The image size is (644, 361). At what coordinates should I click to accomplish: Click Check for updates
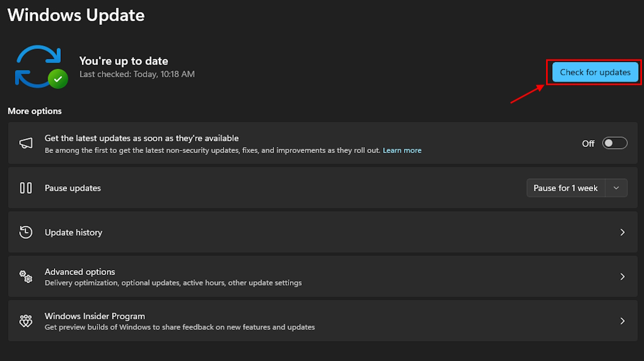pyautogui.click(x=594, y=72)
